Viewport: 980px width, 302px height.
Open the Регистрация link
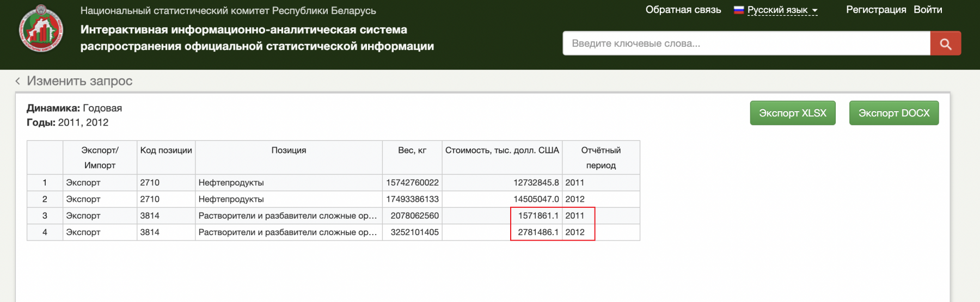[x=876, y=10]
